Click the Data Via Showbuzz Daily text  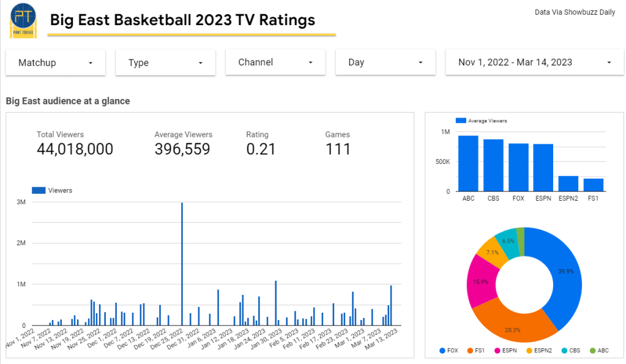[x=575, y=12]
